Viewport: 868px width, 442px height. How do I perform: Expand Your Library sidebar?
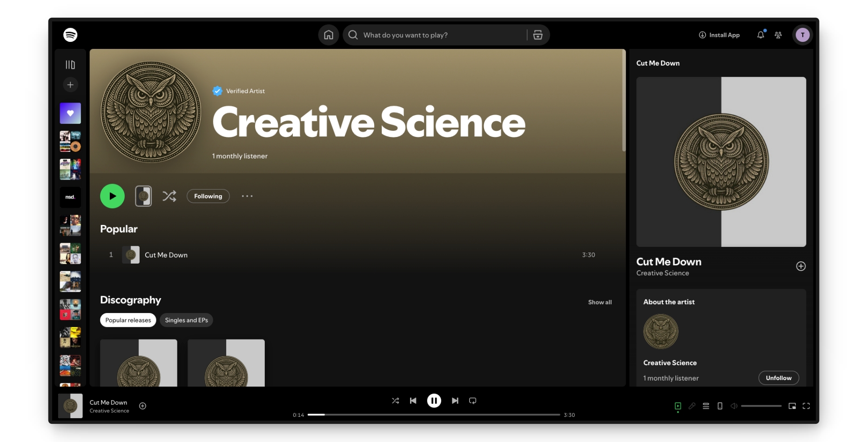(x=70, y=65)
